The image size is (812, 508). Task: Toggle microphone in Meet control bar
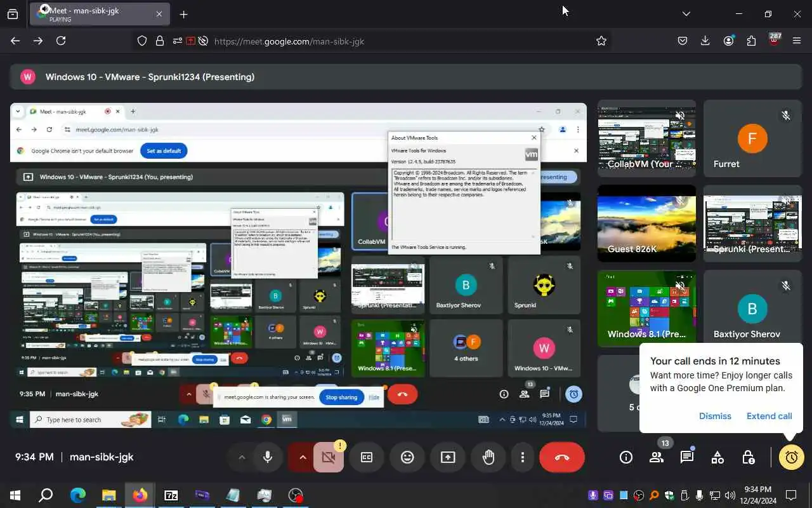[268, 457]
